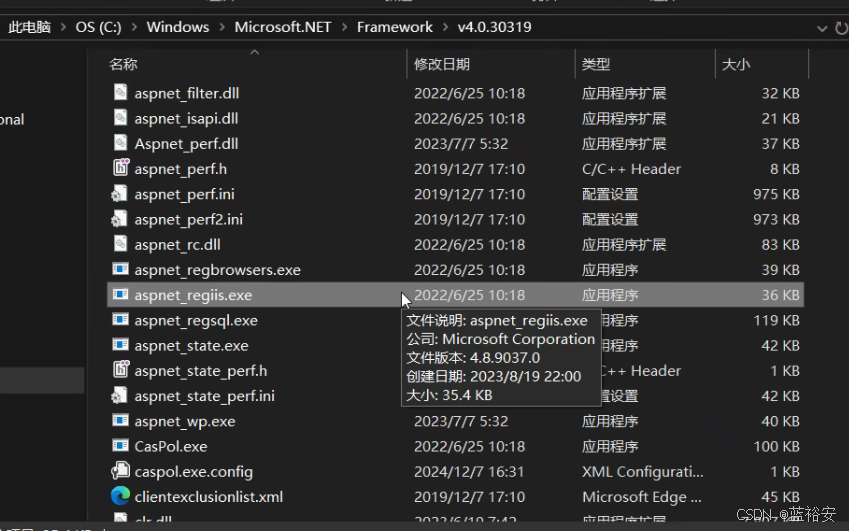The width and height of the screenshot is (849, 531).
Task: Go to 此电脑 in the breadcrumb
Action: (x=30, y=27)
